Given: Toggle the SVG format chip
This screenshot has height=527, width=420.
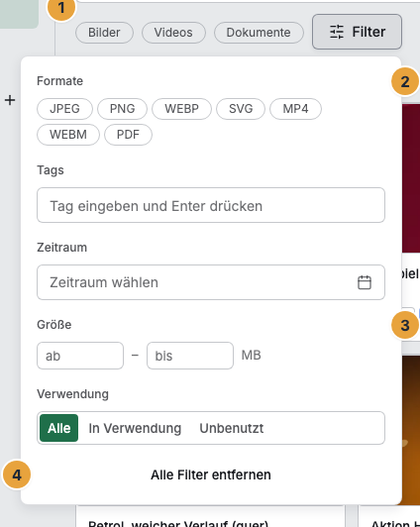Looking at the screenshot, I should pos(241,109).
